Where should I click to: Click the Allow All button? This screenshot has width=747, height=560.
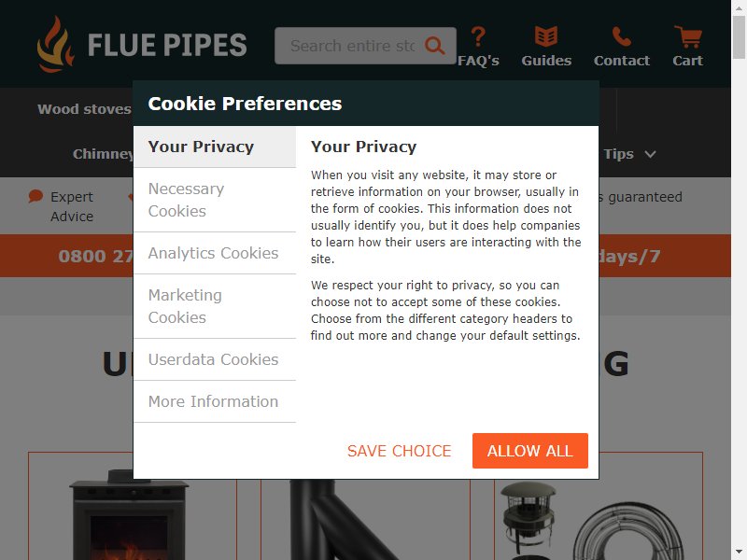530,451
